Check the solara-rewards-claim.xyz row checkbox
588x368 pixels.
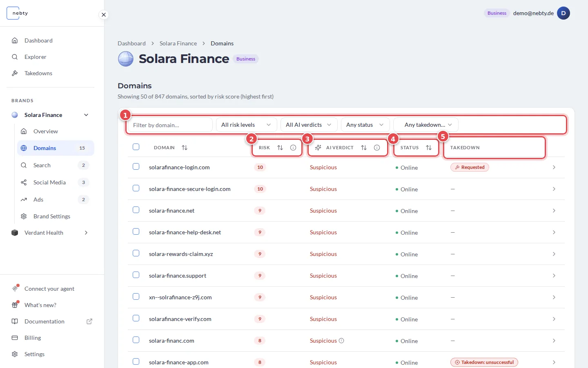tap(136, 253)
